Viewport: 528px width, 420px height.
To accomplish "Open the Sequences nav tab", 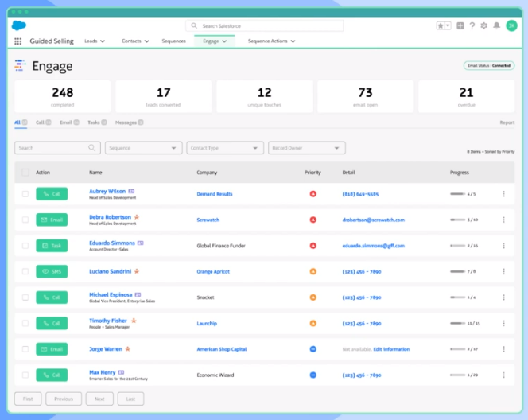I will coord(174,41).
